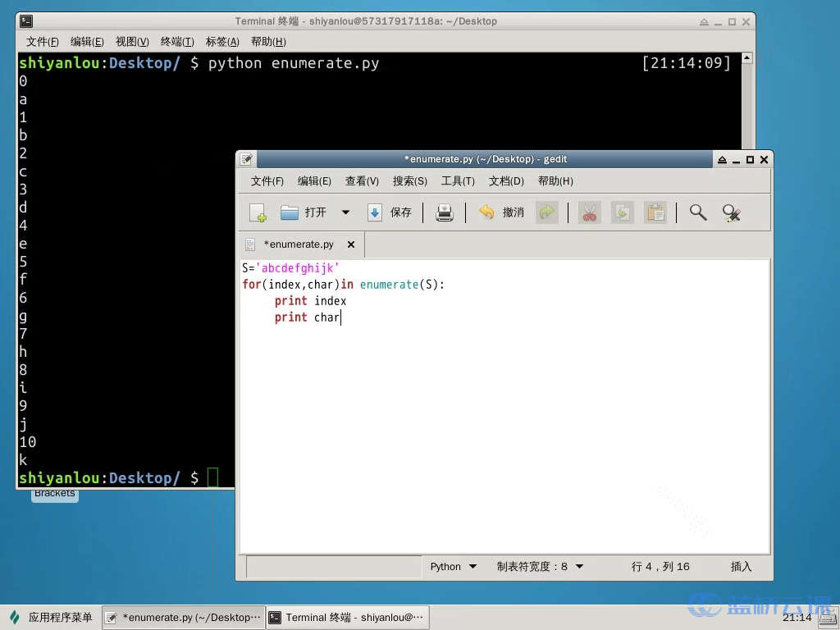Click the 21:14 taskbar clock
The height and width of the screenshot is (630, 840).
797,617
